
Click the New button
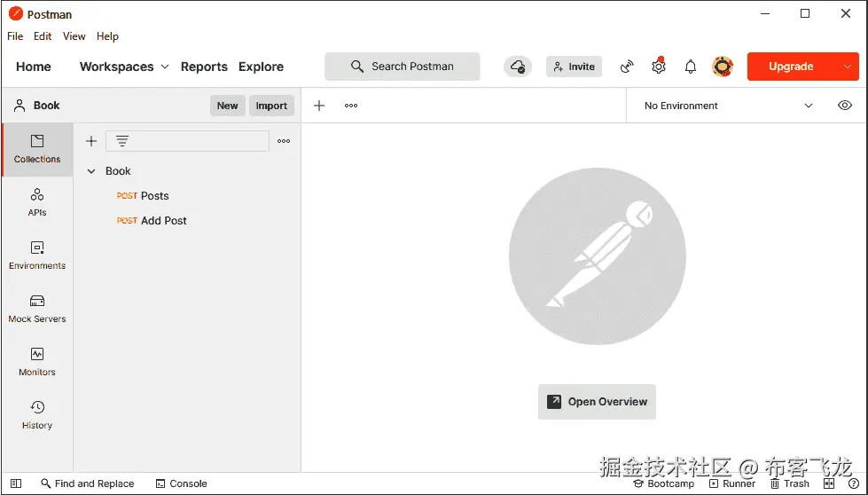(x=228, y=106)
